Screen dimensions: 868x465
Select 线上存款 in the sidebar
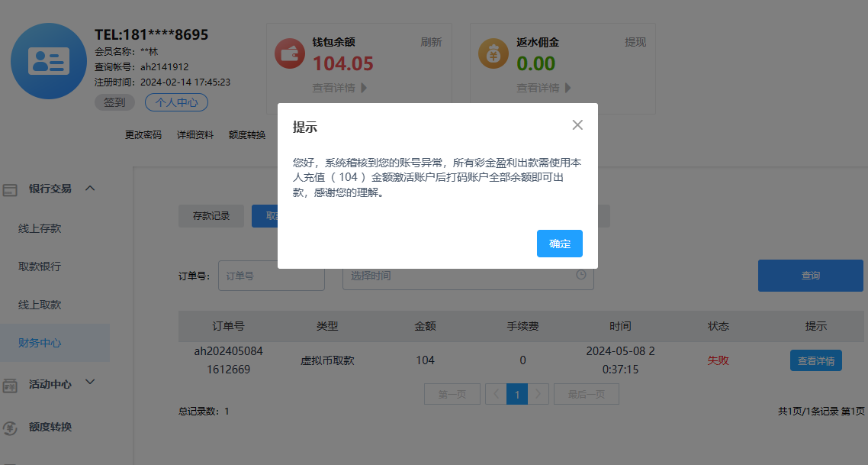click(x=40, y=228)
